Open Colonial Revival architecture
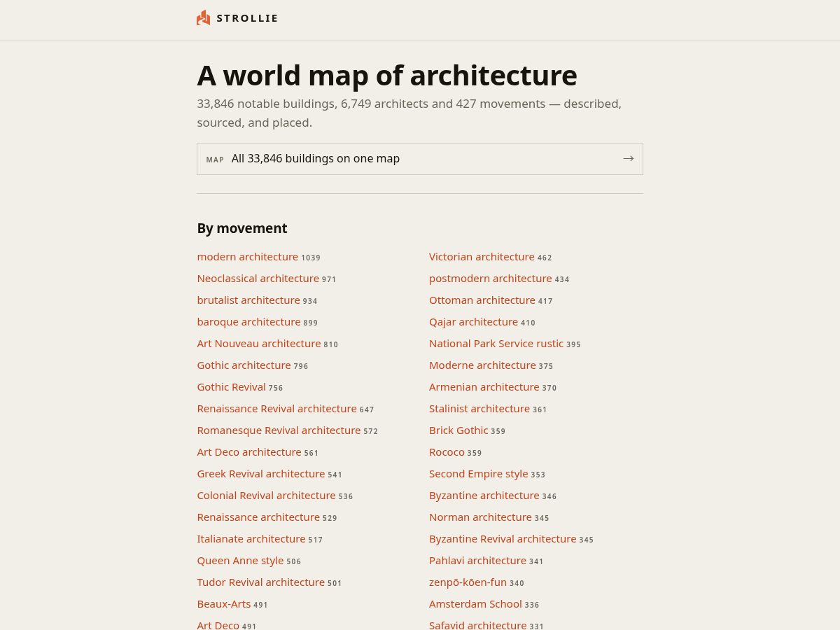This screenshot has width=840, height=630. click(x=267, y=496)
